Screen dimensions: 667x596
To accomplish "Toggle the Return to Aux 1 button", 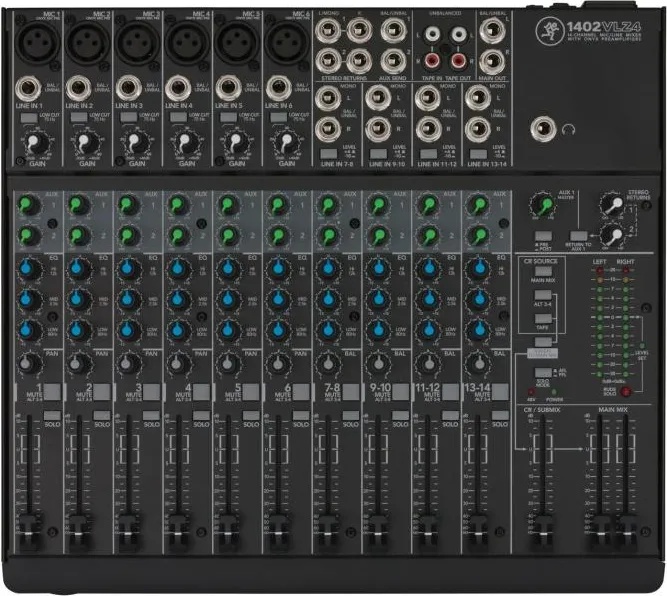I will [x=578, y=237].
